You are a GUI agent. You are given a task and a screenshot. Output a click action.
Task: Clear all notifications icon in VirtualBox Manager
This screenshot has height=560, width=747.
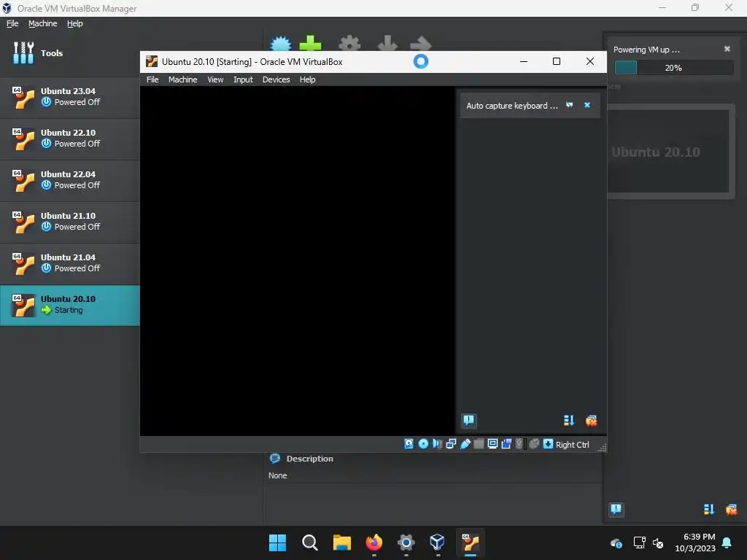(x=731, y=510)
